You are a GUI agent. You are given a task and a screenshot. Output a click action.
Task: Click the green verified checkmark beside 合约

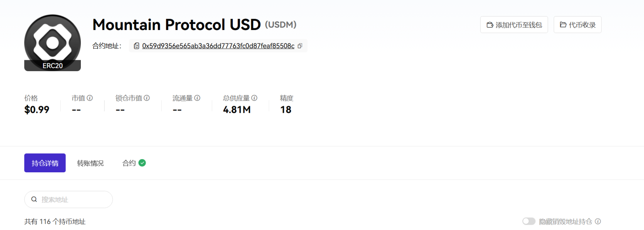click(x=142, y=163)
